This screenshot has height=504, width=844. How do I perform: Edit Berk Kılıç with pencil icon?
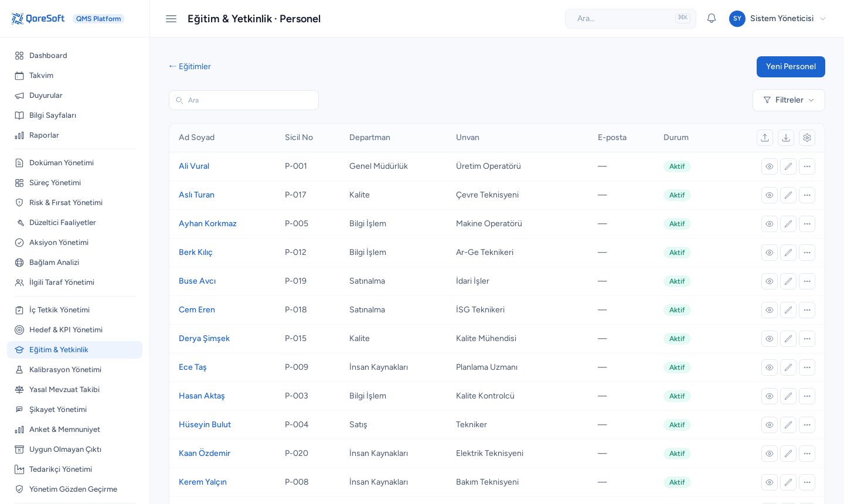tap(788, 253)
